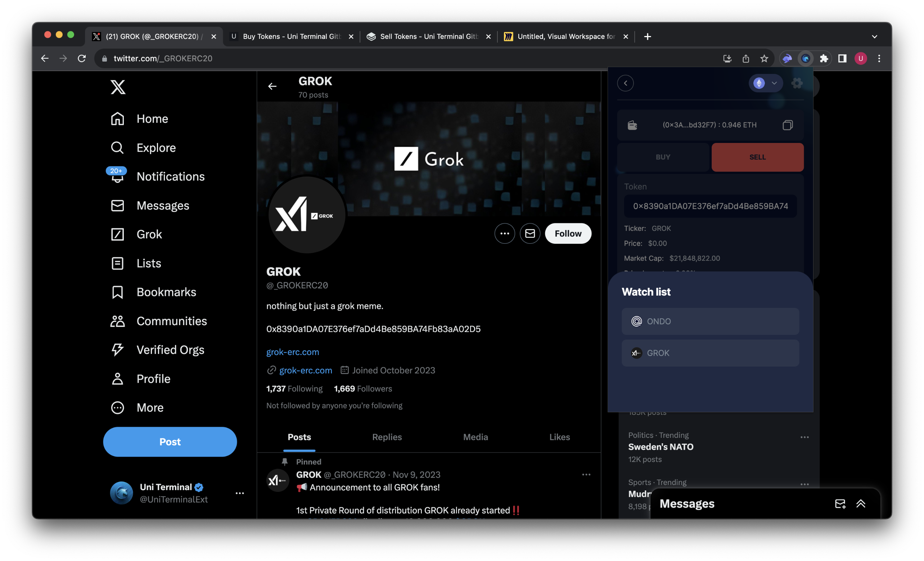
Task: Click new message icon in Messages drawer
Action: tap(840, 504)
